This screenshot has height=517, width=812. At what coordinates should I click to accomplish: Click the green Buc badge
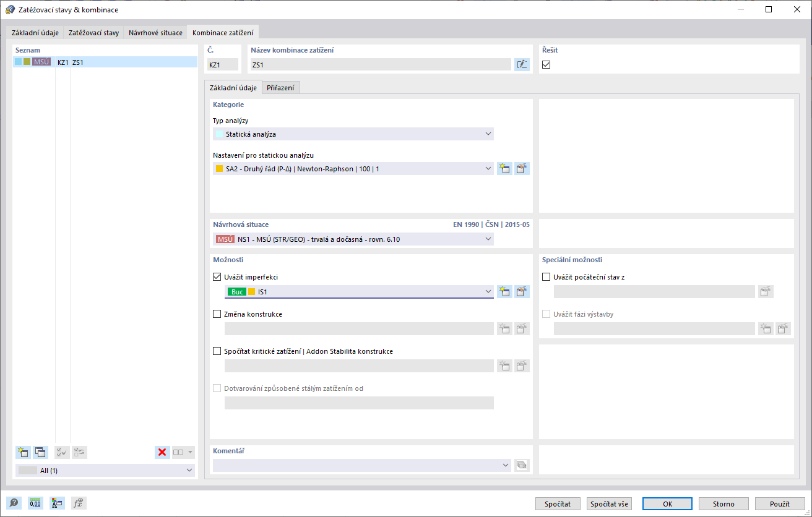pyautogui.click(x=236, y=292)
